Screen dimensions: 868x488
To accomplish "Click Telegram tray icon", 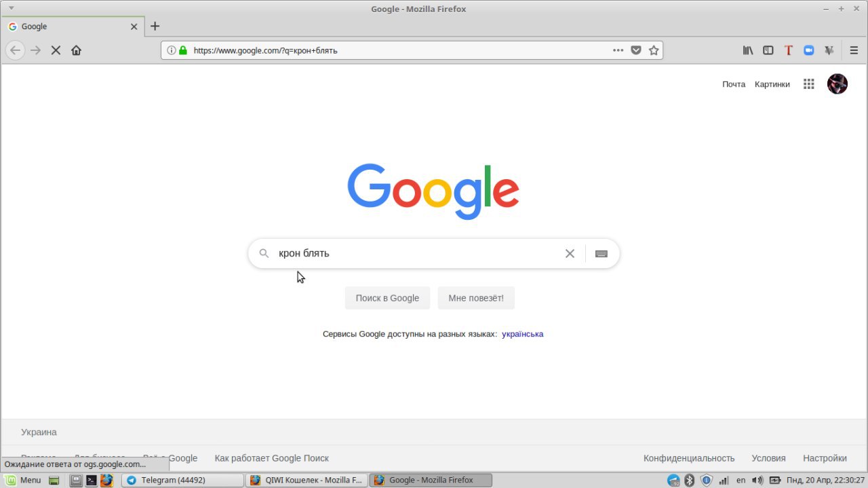I will point(673,480).
